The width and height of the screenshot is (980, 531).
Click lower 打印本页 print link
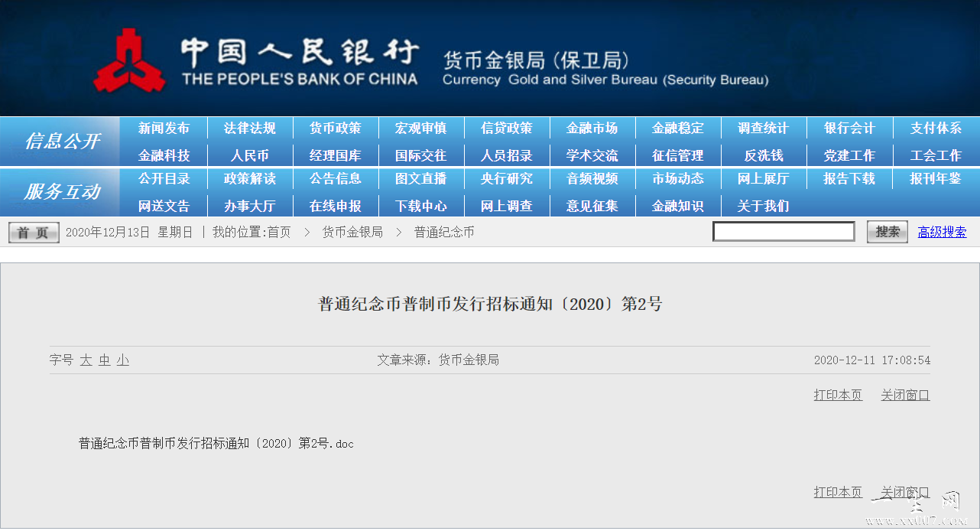(838, 492)
